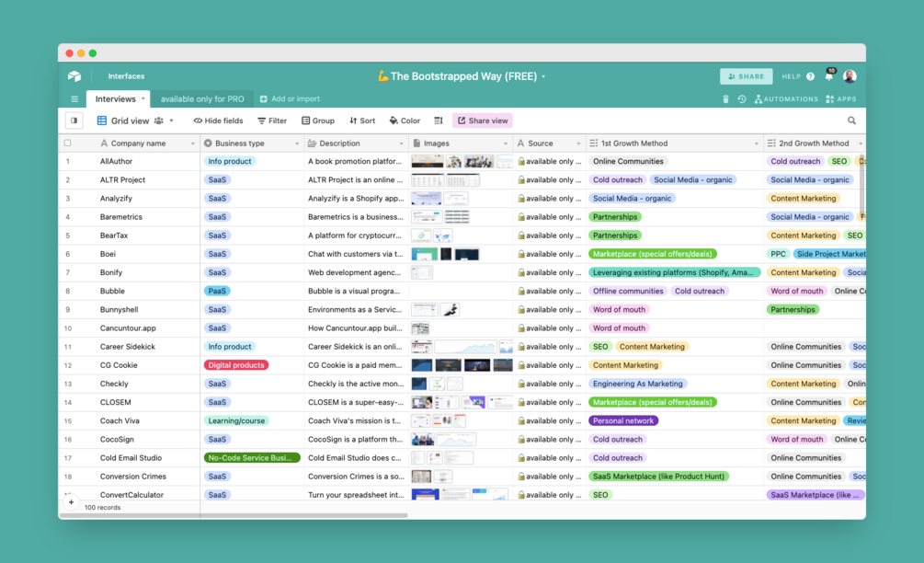Open the row height icon
The height and width of the screenshot is (563, 924).
tap(439, 121)
